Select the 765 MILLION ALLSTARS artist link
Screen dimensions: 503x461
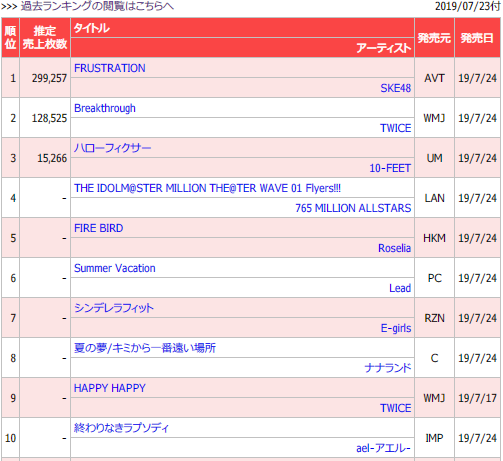tap(353, 208)
